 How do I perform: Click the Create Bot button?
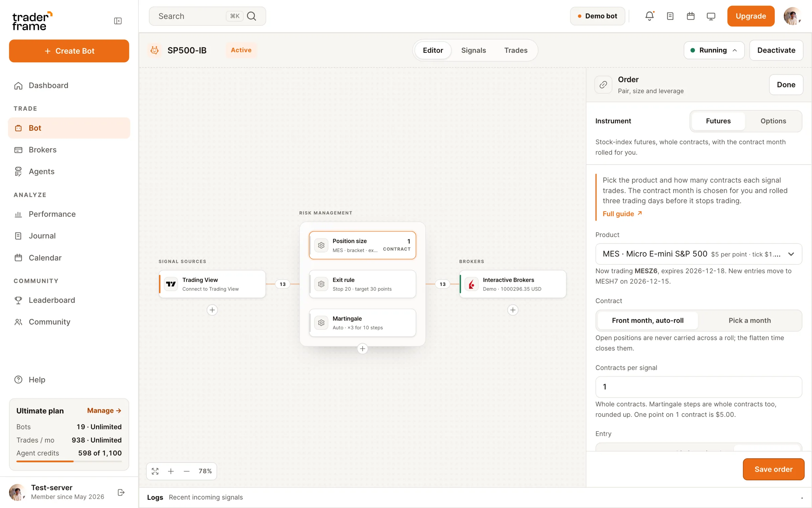click(69, 51)
